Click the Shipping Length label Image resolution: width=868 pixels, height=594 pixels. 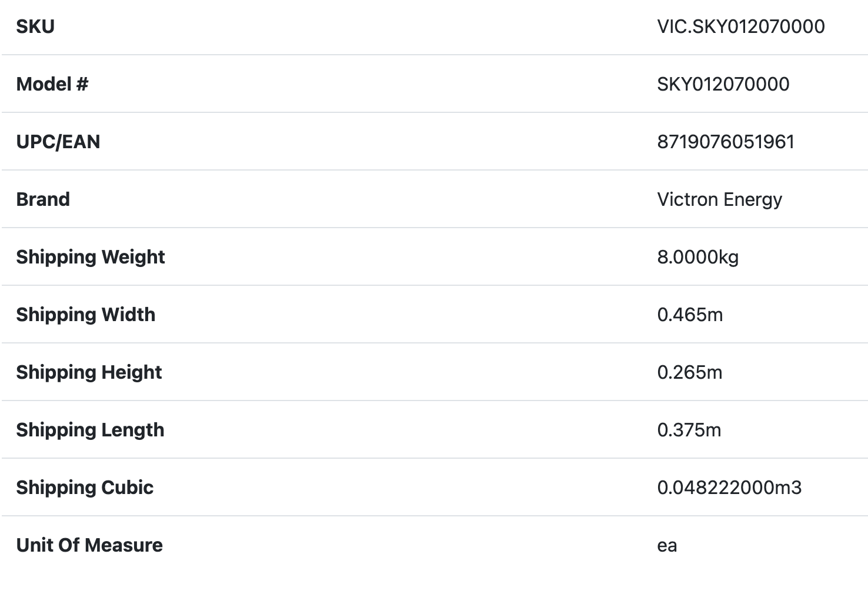(90, 430)
